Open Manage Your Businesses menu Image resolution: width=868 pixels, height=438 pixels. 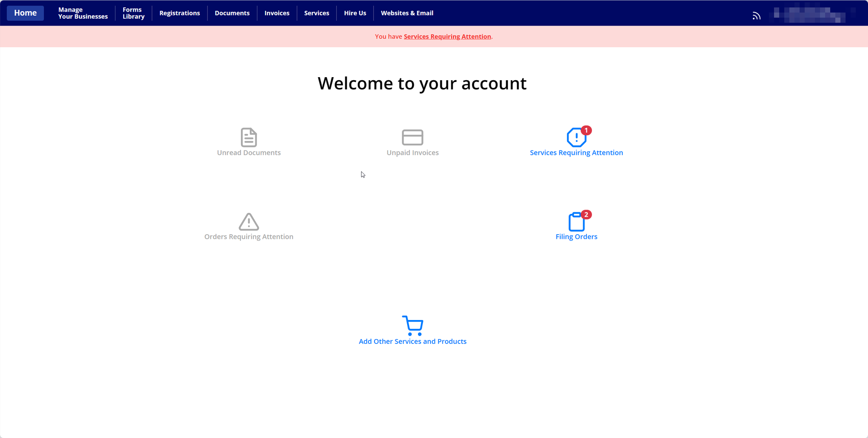(x=83, y=13)
